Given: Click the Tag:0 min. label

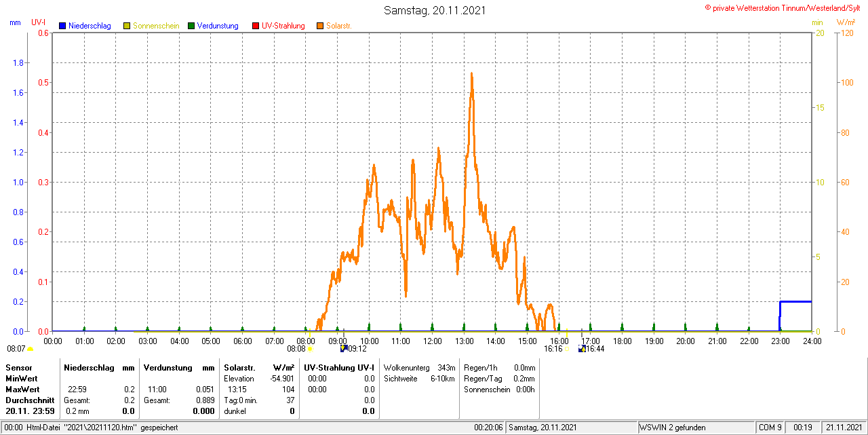Looking at the screenshot, I should pyautogui.click(x=241, y=400).
